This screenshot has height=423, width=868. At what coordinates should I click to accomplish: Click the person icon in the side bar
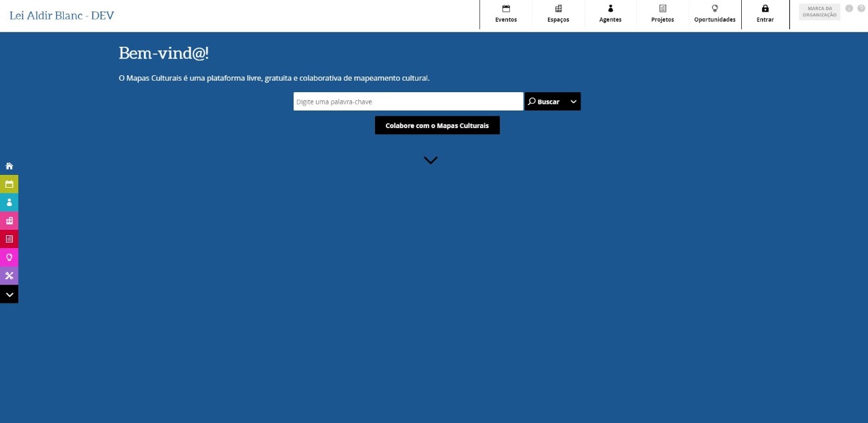pos(9,203)
